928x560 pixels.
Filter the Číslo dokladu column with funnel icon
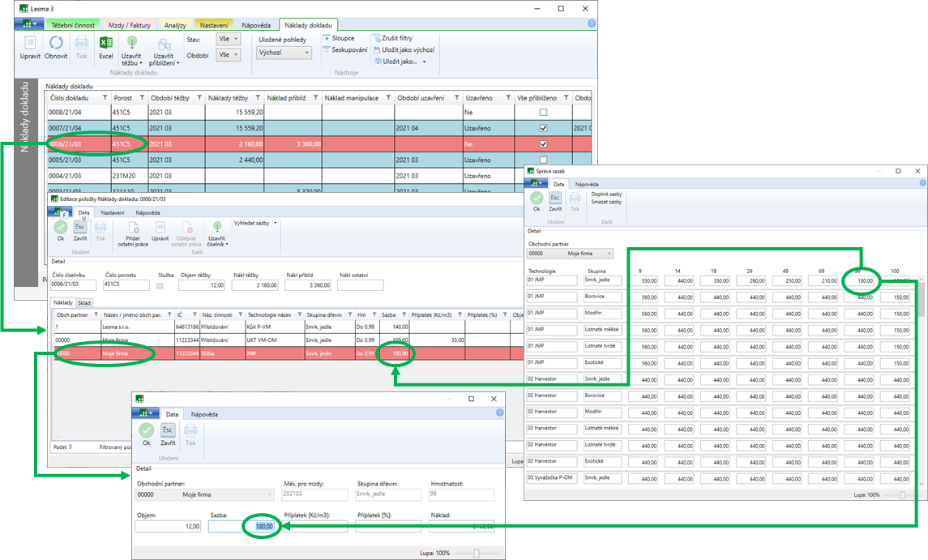(105, 98)
